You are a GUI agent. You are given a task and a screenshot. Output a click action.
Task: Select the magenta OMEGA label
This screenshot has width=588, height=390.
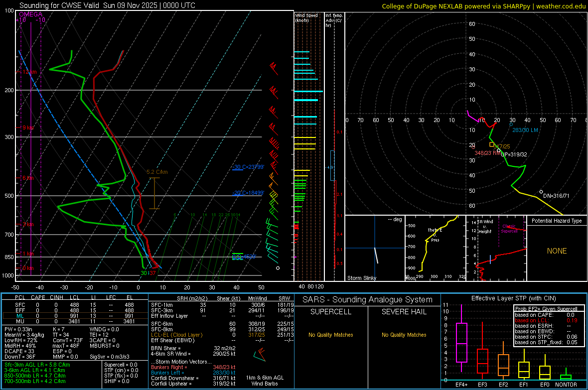point(31,14)
